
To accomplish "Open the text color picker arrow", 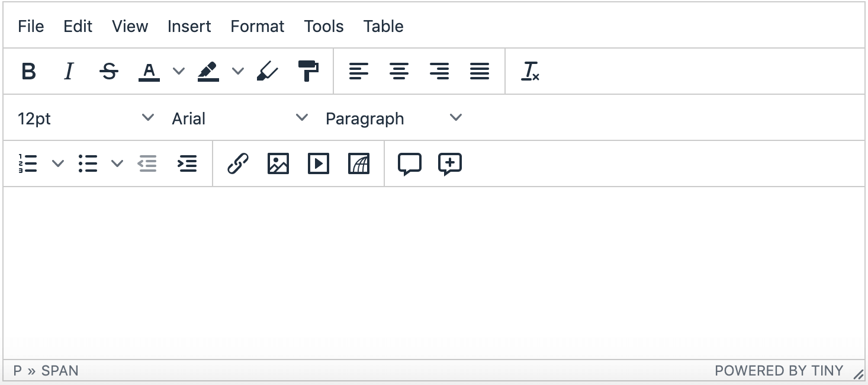I will tap(179, 71).
